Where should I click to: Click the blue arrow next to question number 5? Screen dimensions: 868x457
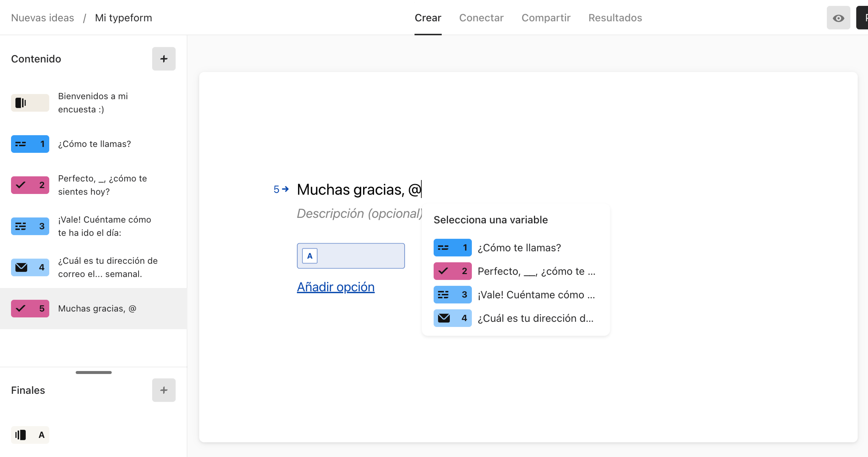285,189
